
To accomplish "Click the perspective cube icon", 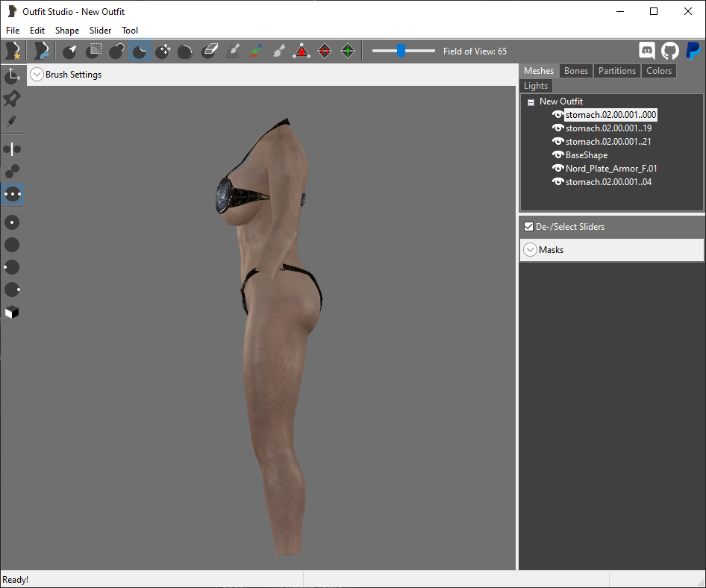I will click(x=12, y=312).
